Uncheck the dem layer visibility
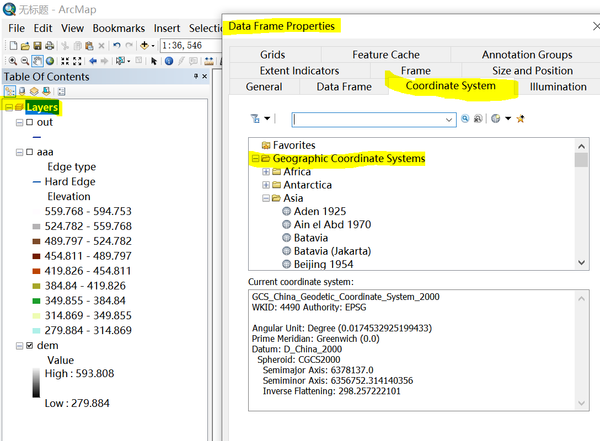The height and width of the screenshot is (441, 600). (30, 345)
